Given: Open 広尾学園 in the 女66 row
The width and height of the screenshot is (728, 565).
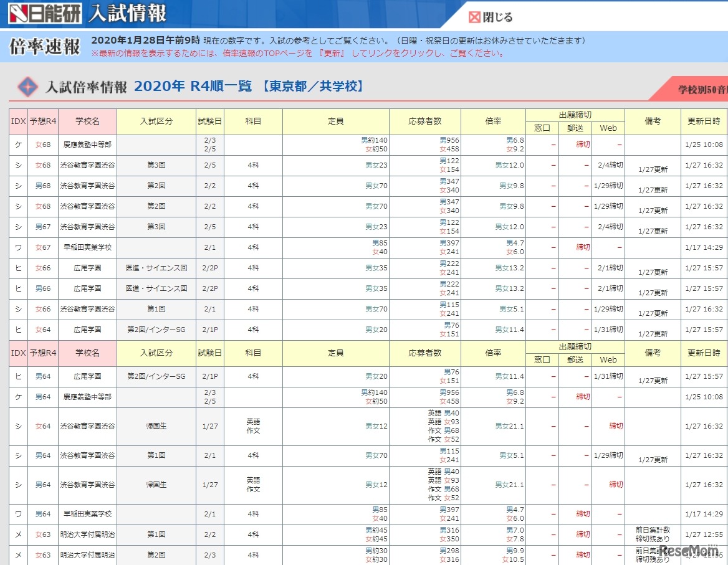Looking at the screenshot, I should tap(87, 268).
